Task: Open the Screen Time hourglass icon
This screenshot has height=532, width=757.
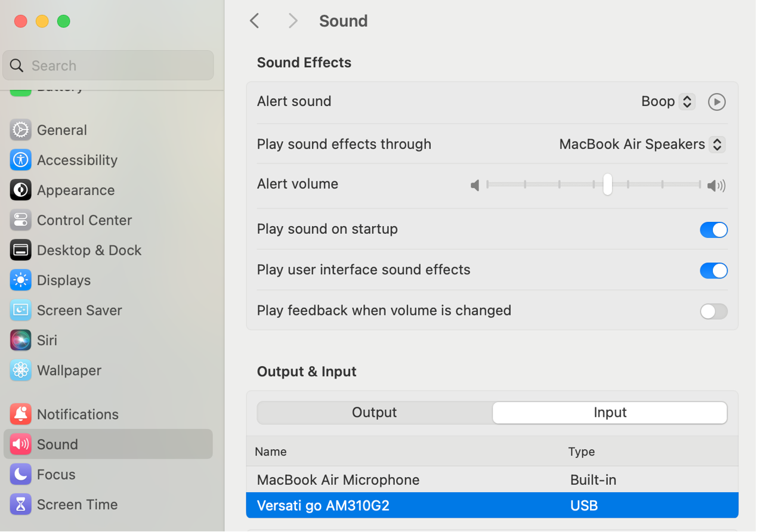Action: click(x=21, y=505)
